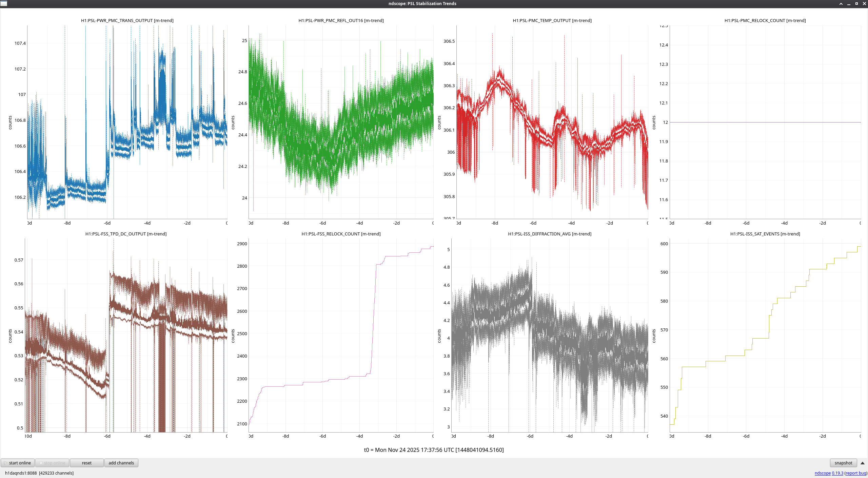Image resolution: width=868 pixels, height=478 pixels.
Task: Minimize the ndscope window
Action: click(x=849, y=4)
